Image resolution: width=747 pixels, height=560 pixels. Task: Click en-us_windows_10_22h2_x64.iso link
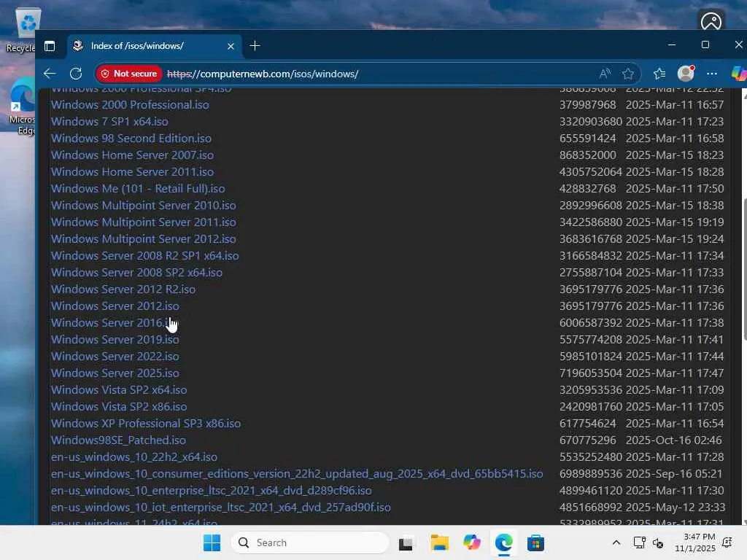pyautogui.click(x=134, y=456)
